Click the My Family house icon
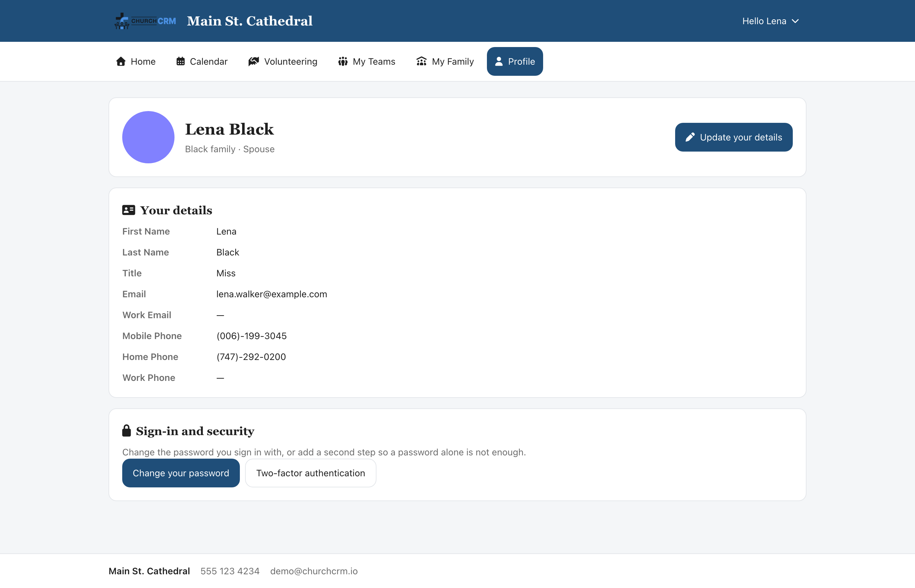 click(x=421, y=61)
